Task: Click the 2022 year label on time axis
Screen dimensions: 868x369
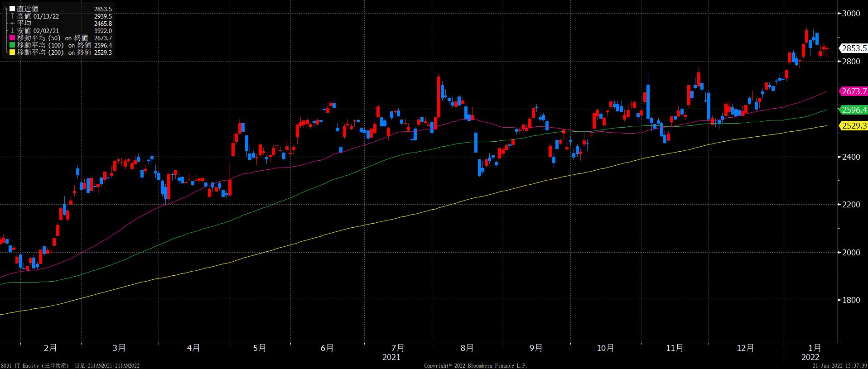Action: click(x=810, y=357)
